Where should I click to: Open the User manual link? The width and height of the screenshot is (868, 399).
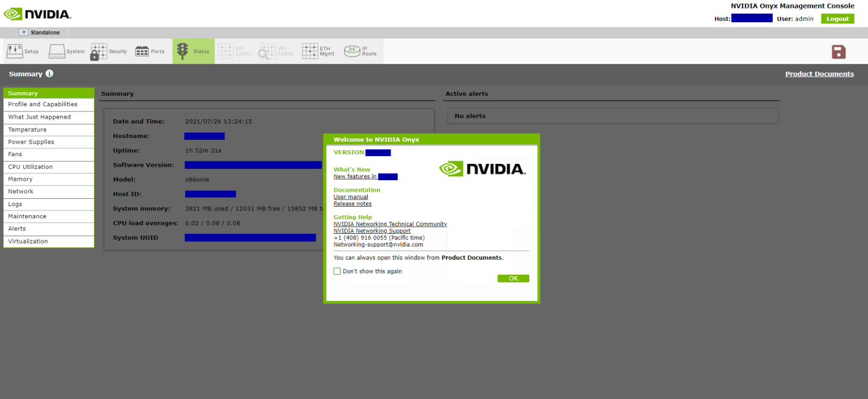pyautogui.click(x=351, y=197)
